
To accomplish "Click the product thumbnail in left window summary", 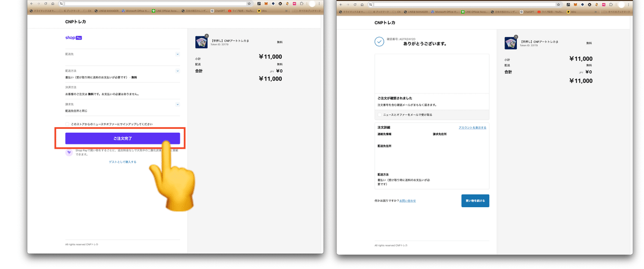I will coord(201,42).
